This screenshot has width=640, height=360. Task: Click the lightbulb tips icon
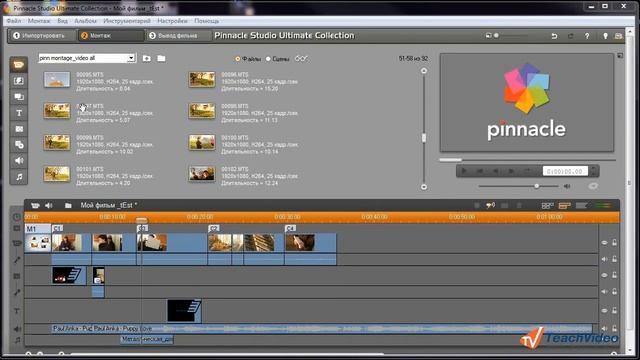[x=605, y=36]
